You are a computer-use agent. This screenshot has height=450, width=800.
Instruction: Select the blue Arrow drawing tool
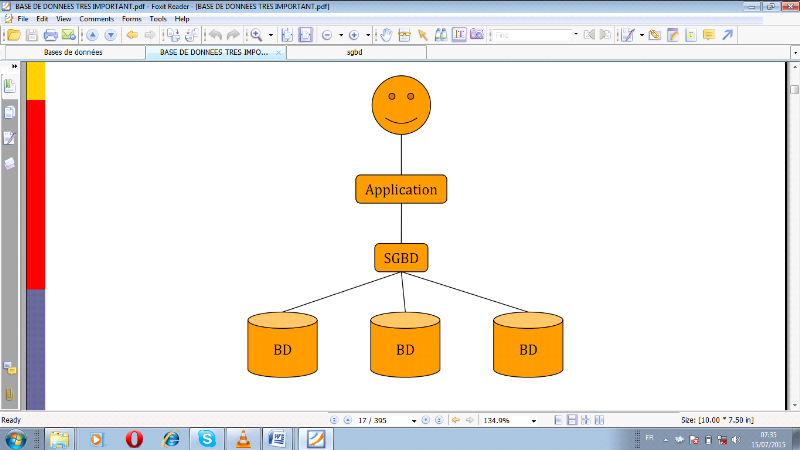pos(728,35)
